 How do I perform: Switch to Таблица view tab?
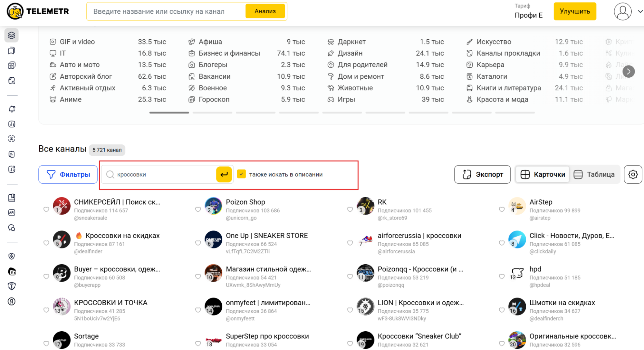[x=595, y=174]
